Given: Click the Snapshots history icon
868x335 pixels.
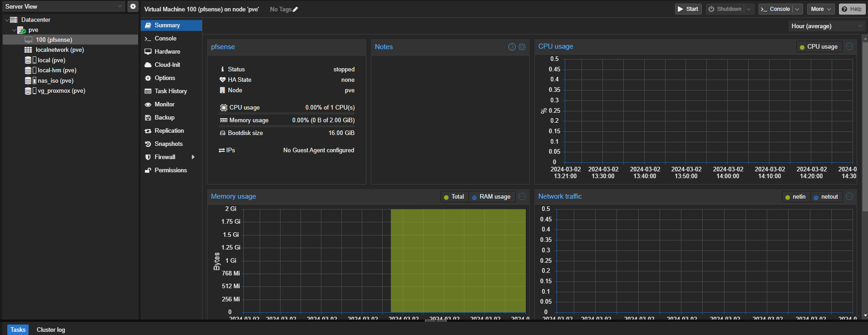Looking at the screenshot, I should 148,144.
